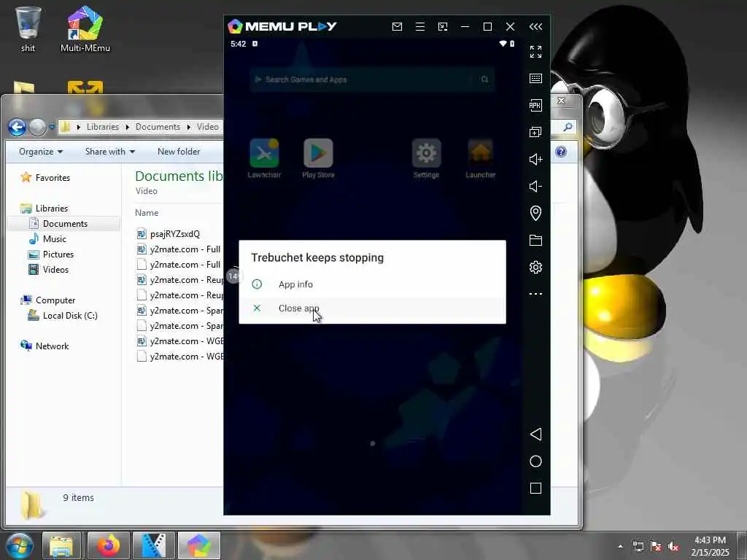
Task: Install APK via sidebar icon
Action: pos(535,105)
